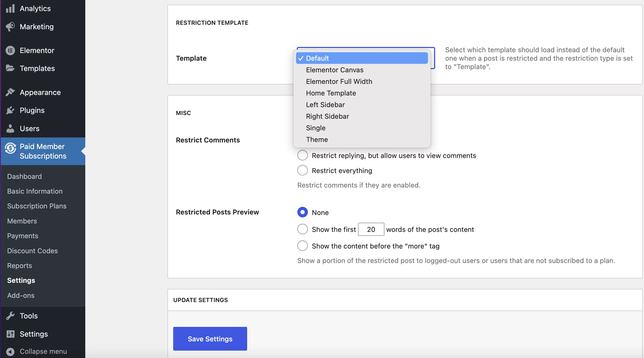Click the Elementor logo icon
This screenshot has width=644, height=358.
[x=10, y=50]
